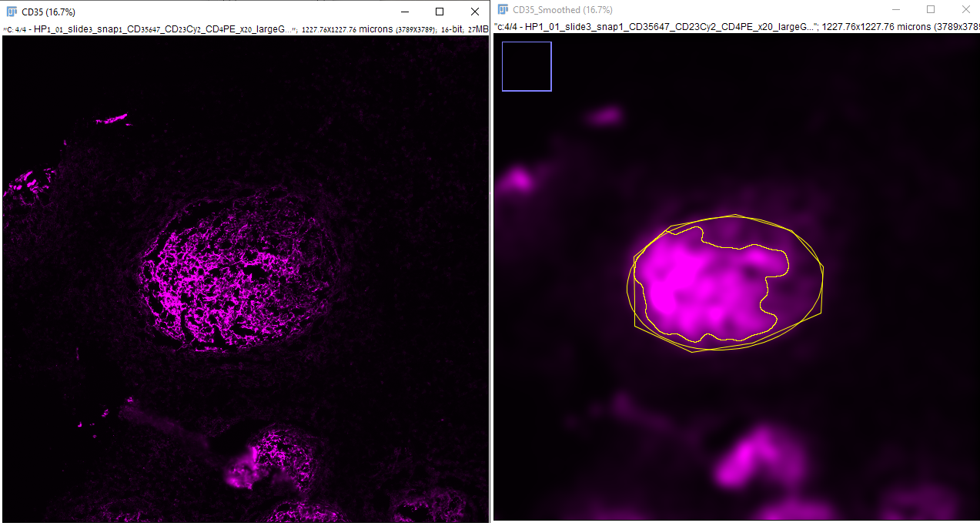Minimize the CD35 window
The width and height of the screenshot is (980, 526).
click(404, 12)
